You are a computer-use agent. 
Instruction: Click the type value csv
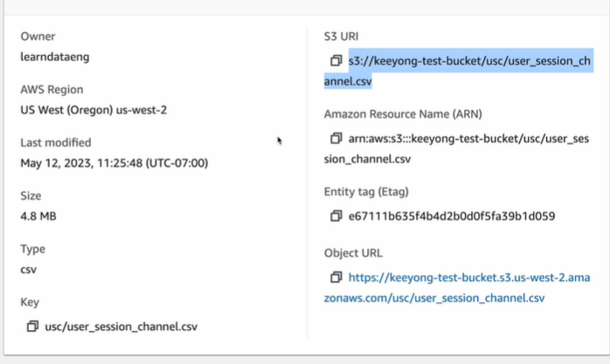coord(28,270)
